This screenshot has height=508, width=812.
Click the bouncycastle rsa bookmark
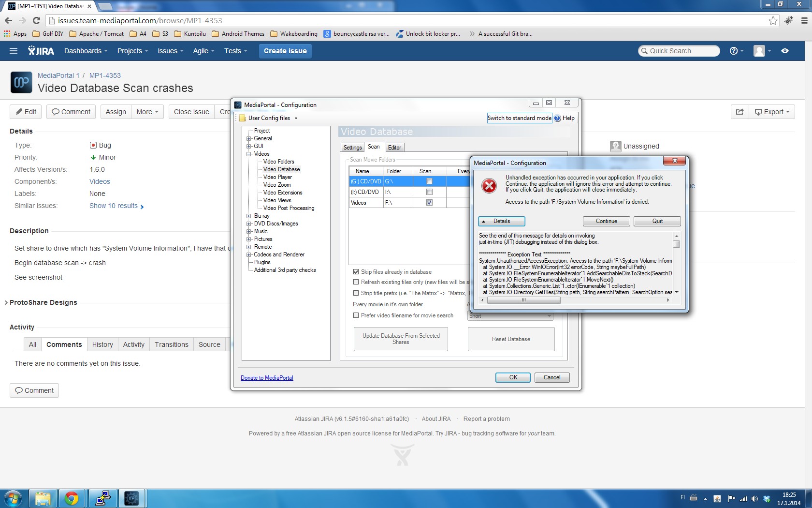pos(357,34)
